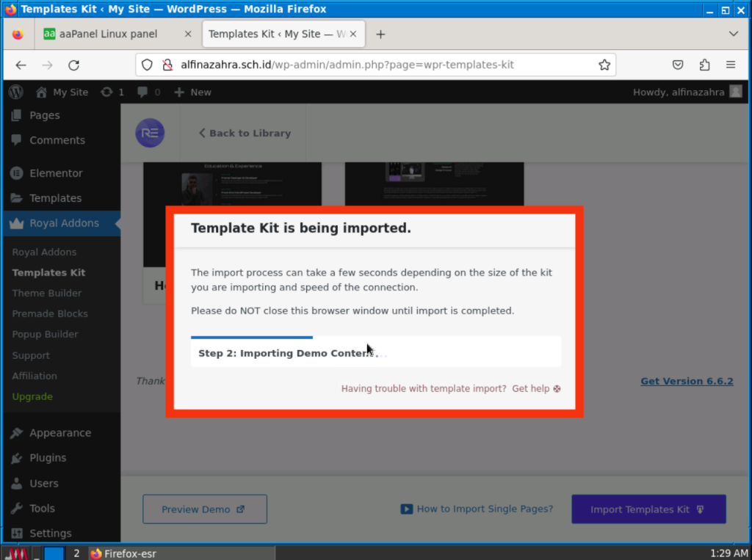Click the updates icon in admin bar
Screen dimensions: 752x560
[112, 92]
